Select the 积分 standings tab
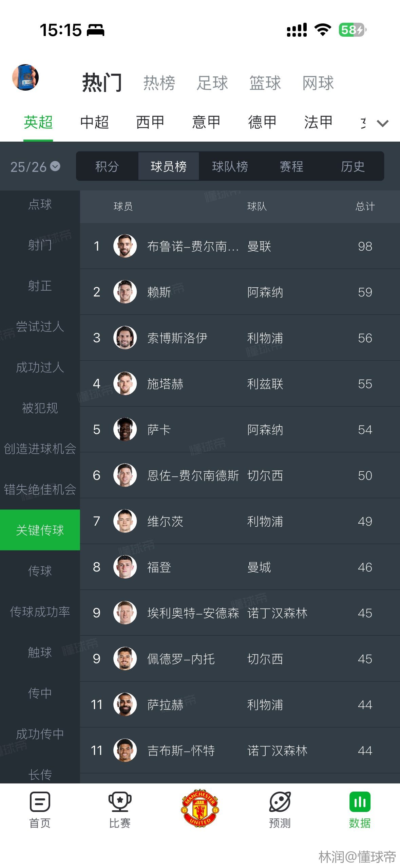The height and width of the screenshot is (868, 400). tap(107, 166)
